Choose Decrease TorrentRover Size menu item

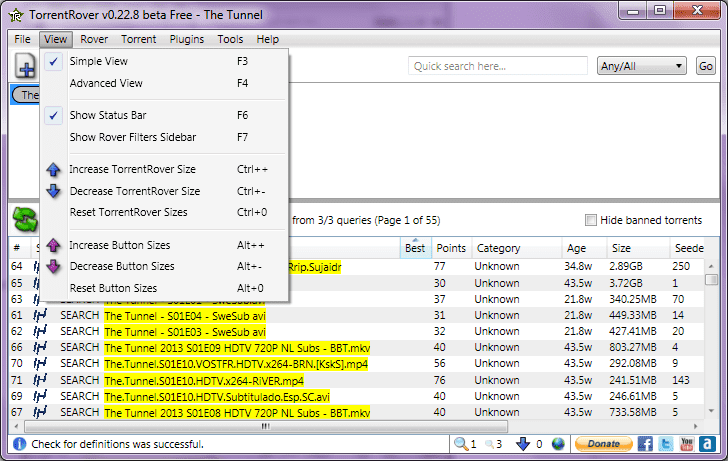[x=162, y=191]
